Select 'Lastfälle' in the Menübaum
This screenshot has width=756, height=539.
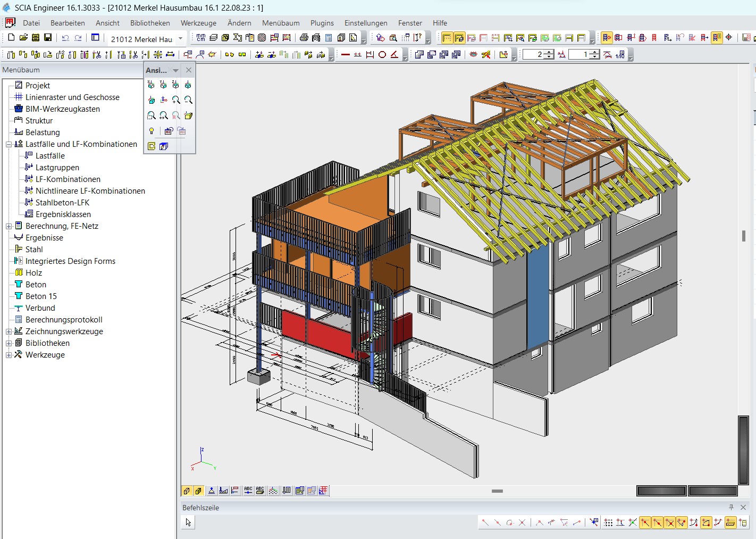coord(50,156)
